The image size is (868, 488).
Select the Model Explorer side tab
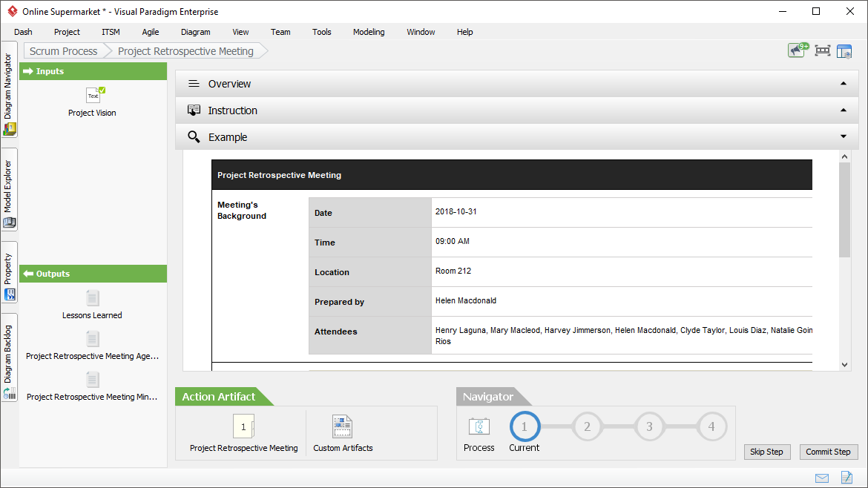[x=9, y=189]
